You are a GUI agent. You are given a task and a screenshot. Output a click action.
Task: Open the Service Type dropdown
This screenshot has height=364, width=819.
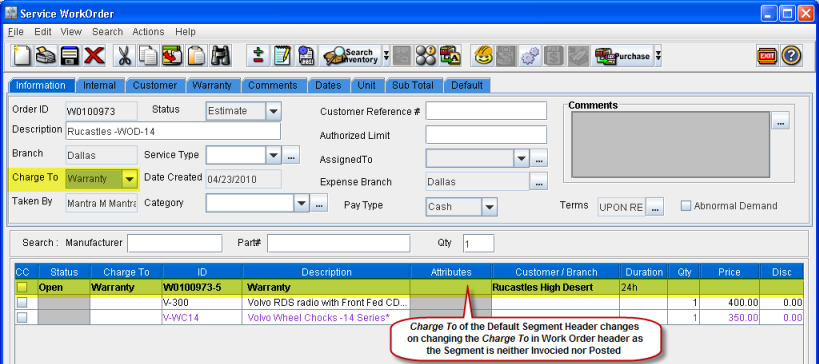tap(274, 155)
